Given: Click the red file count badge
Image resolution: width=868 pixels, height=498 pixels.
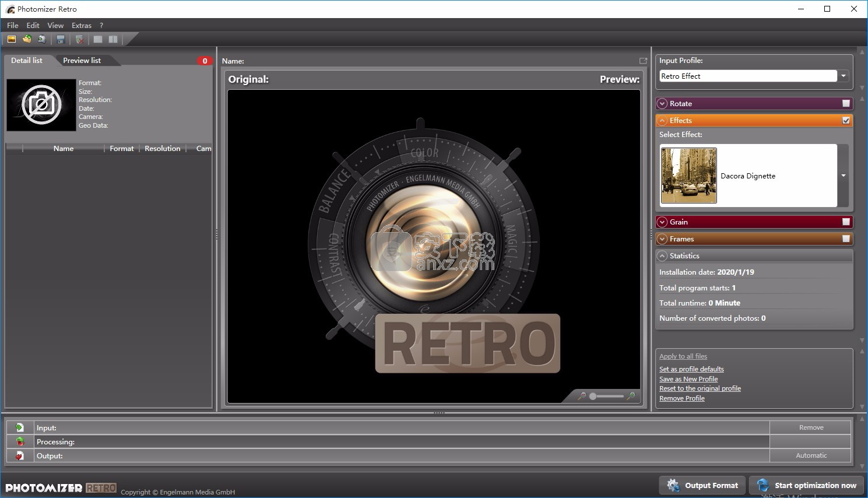Looking at the screenshot, I should 205,61.
